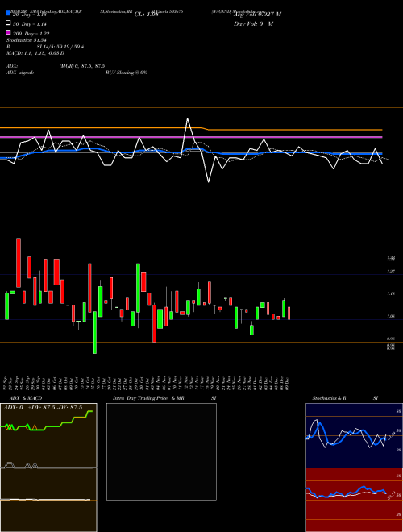Click the tall green candlestick at 29 Oct
The height and width of the screenshot is (532, 403).
click(x=138, y=288)
